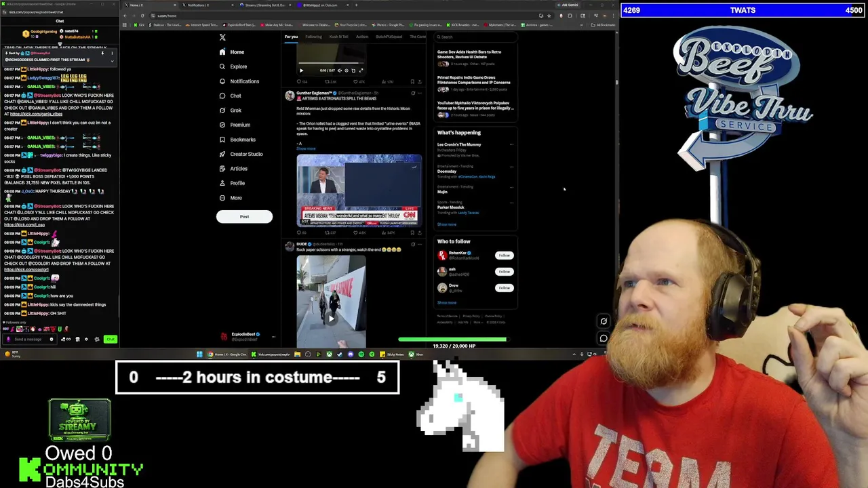Switch to the ButchPUSquad tab
Viewport: 868px width, 488px height.
tap(389, 37)
